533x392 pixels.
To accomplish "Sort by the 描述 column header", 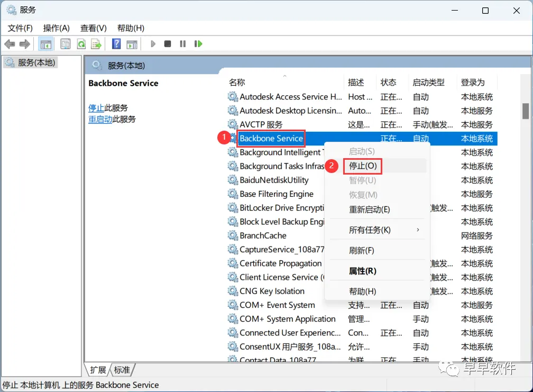I will pyautogui.click(x=360, y=83).
